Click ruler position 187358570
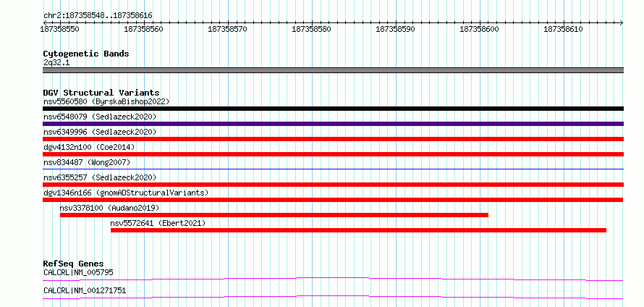The height and width of the screenshot is (307, 644). coord(228,29)
